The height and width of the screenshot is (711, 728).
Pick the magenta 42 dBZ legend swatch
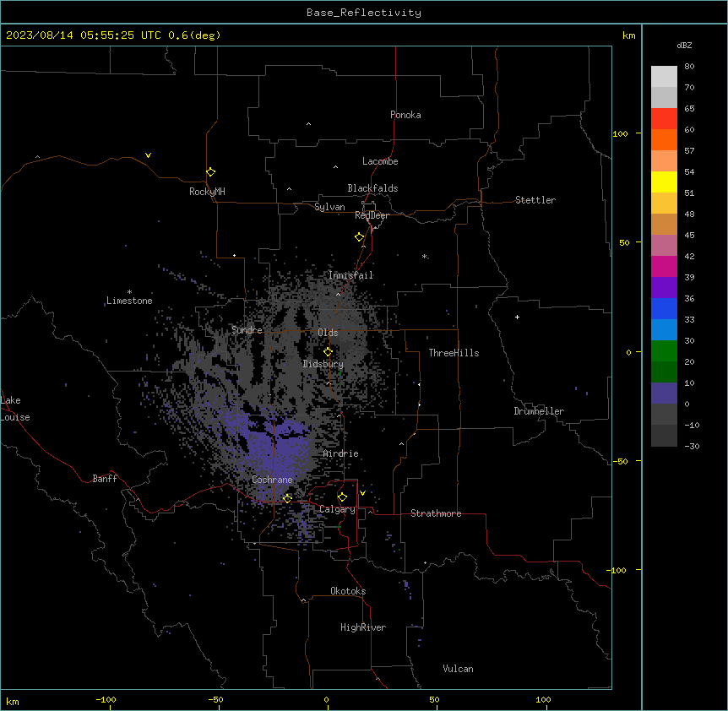[664, 266]
